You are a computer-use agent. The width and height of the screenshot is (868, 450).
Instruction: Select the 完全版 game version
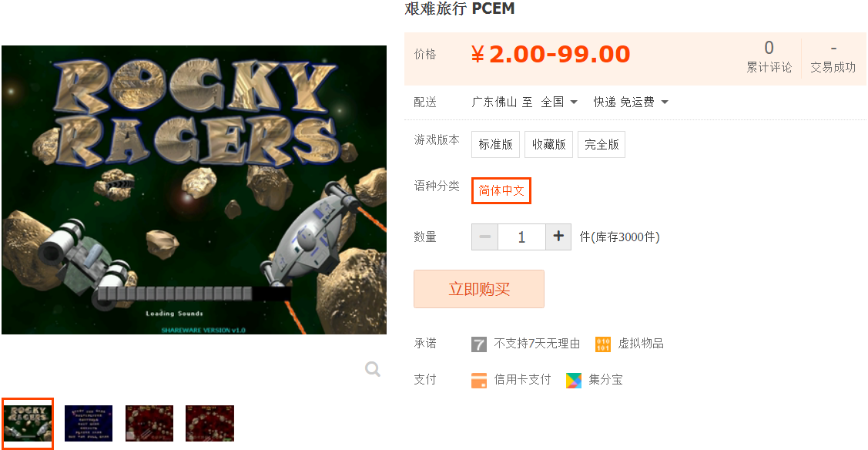pos(602,144)
